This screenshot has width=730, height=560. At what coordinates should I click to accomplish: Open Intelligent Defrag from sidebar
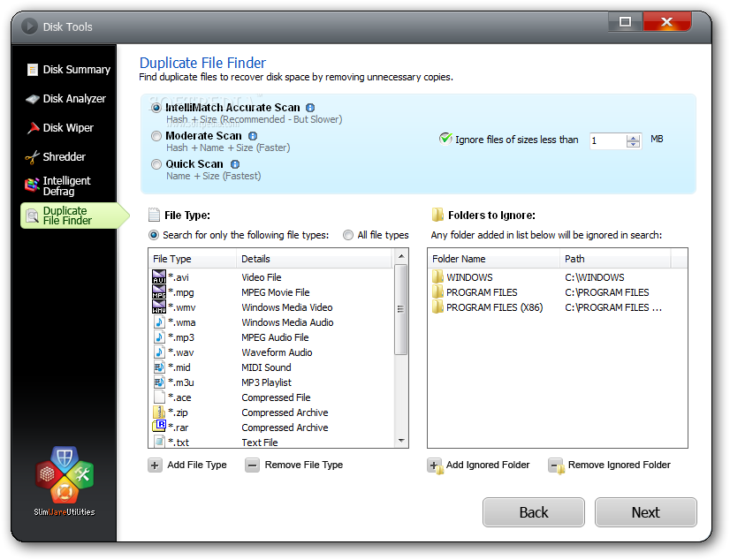click(58, 185)
